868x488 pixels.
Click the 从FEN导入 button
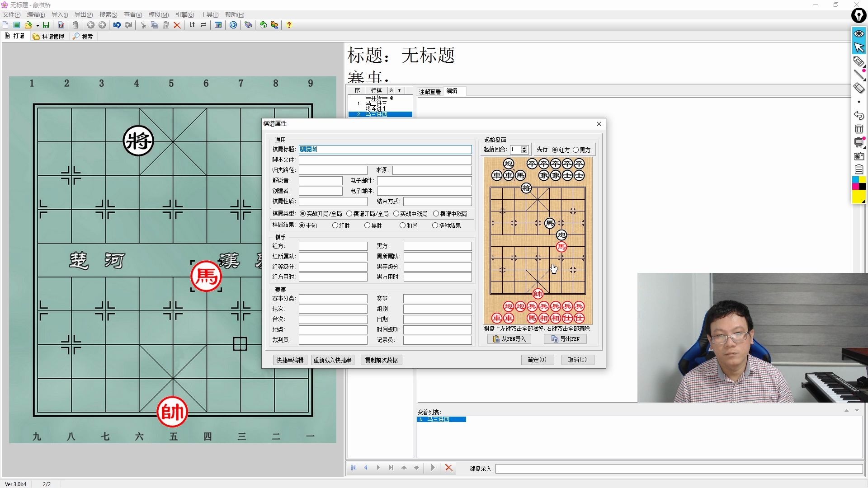click(x=509, y=339)
